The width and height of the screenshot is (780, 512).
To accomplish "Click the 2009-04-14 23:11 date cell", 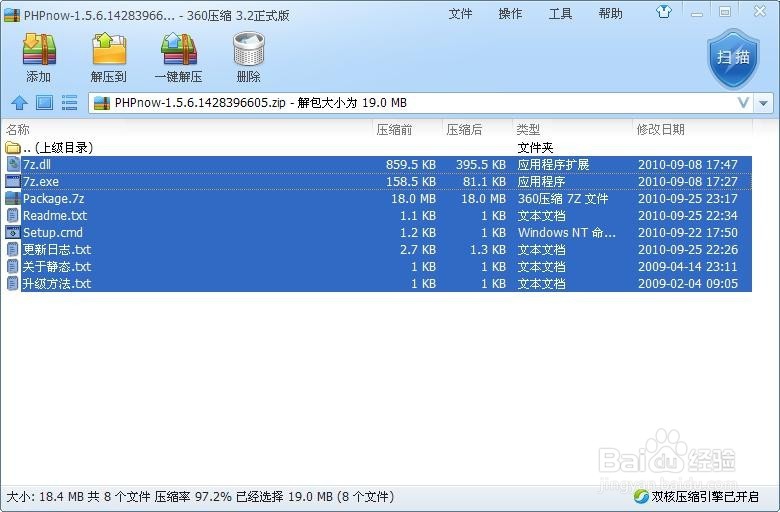I will click(688, 266).
